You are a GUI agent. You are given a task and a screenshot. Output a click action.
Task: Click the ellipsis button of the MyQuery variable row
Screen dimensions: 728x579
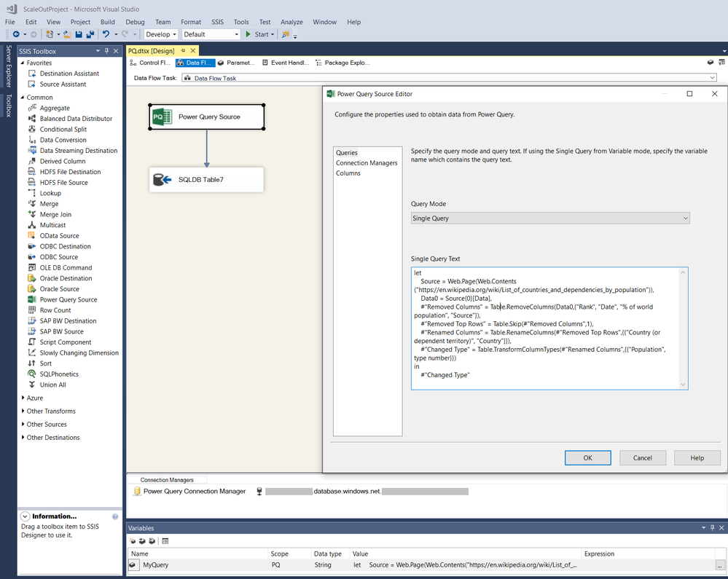pyautogui.click(x=720, y=565)
